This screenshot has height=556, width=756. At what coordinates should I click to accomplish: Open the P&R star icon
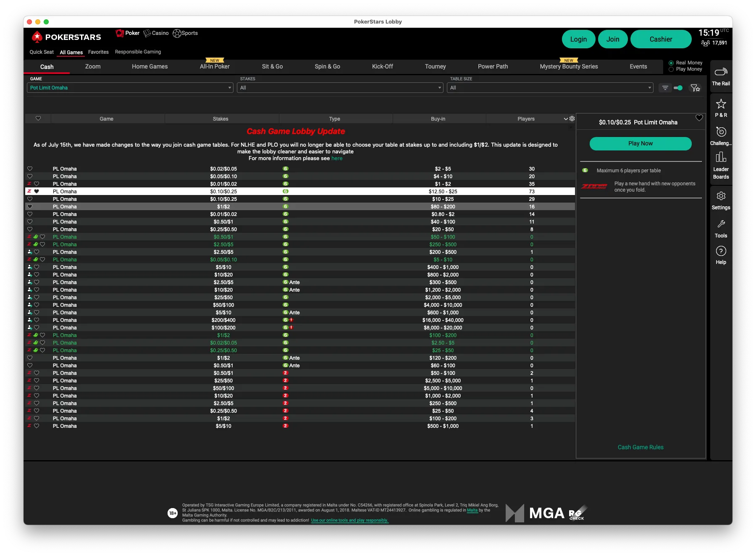[x=721, y=108]
